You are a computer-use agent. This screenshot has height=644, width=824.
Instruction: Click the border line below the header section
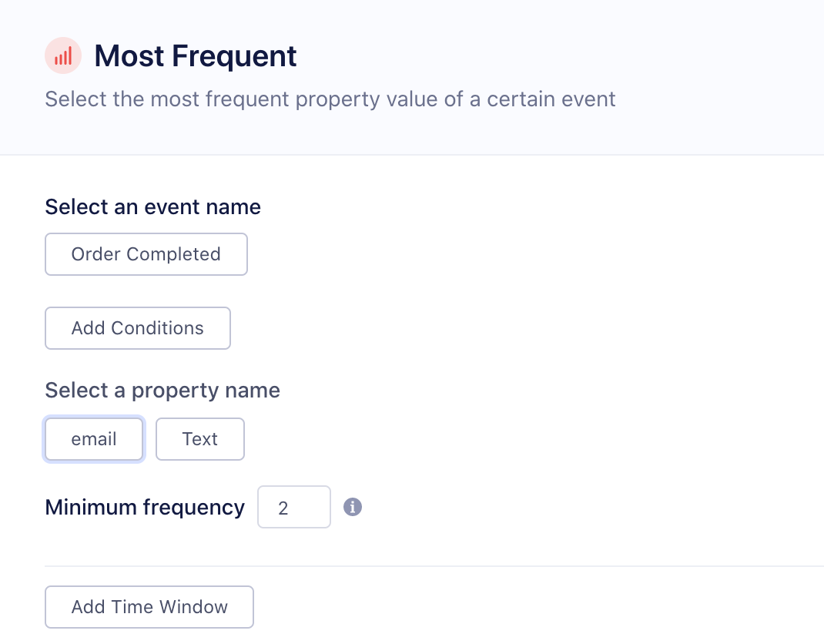click(412, 155)
